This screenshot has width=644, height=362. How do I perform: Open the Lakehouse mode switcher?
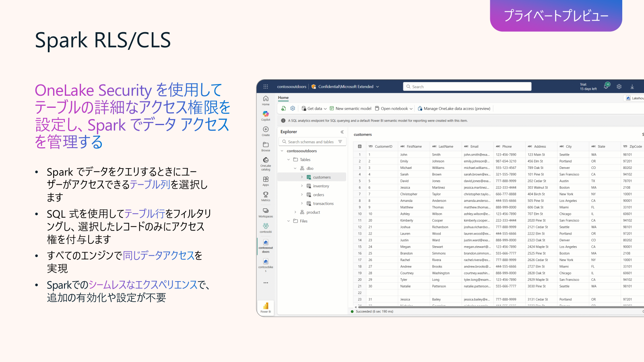point(634,98)
